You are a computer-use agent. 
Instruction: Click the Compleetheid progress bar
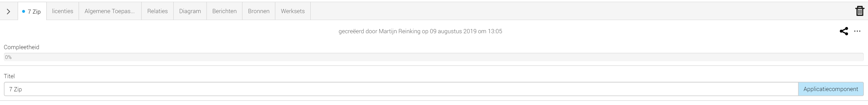pyautogui.click(x=434, y=57)
